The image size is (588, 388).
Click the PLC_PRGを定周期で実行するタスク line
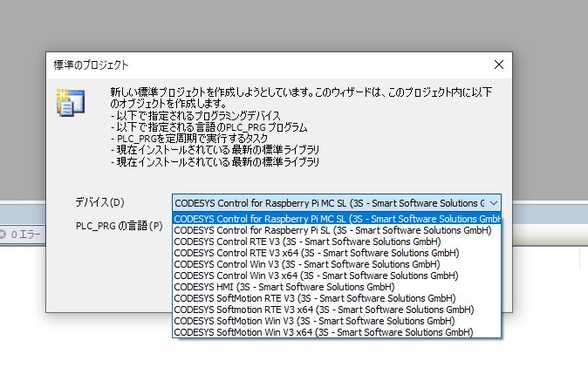coord(190,139)
